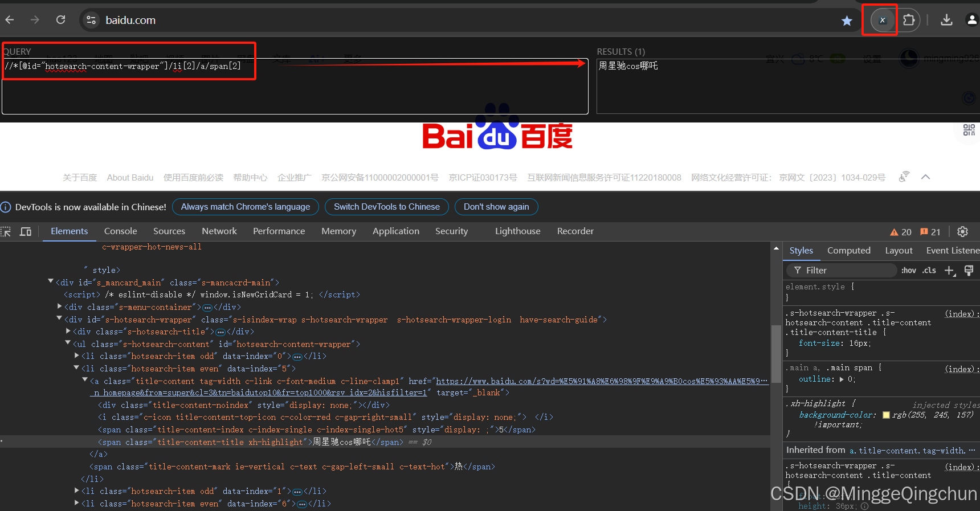This screenshot has height=511, width=980.
Task: Open the DevTools info icon
Action: coord(6,207)
